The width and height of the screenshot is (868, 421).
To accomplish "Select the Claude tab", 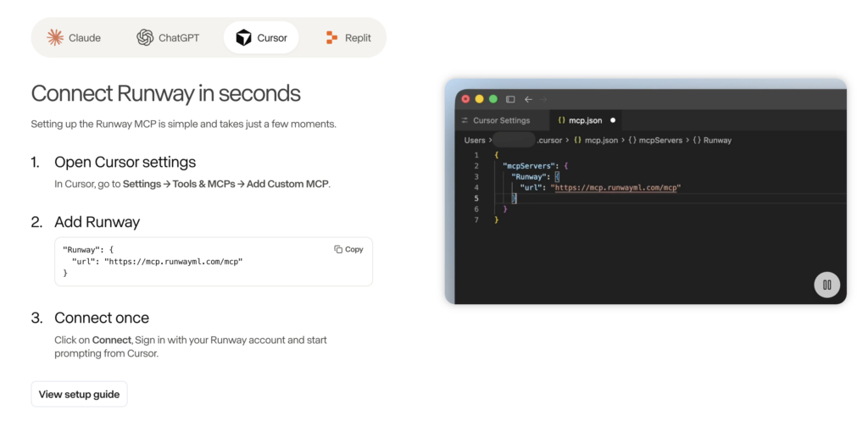I will 74,37.
